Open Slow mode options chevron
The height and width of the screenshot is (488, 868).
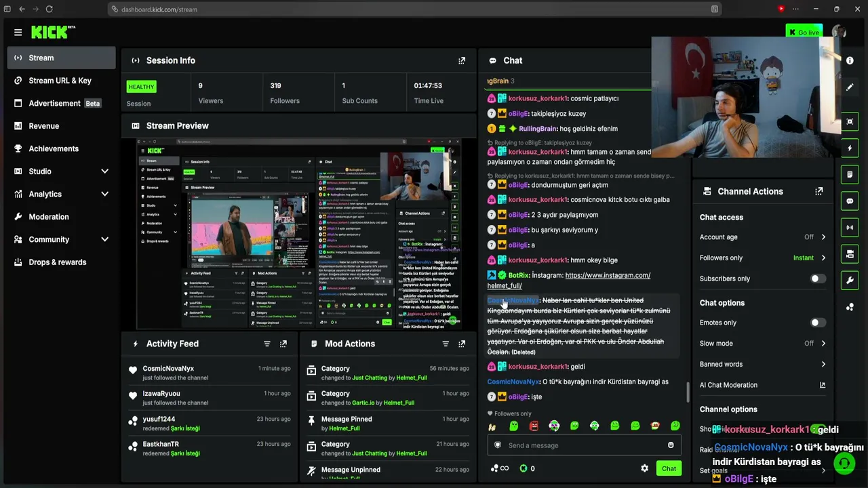pos(823,344)
